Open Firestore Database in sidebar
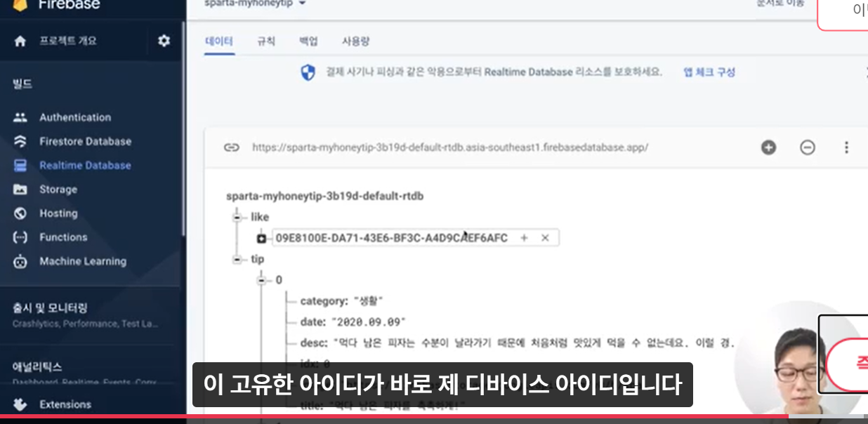Viewport: 868px width, 424px height. [x=85, y=141]
